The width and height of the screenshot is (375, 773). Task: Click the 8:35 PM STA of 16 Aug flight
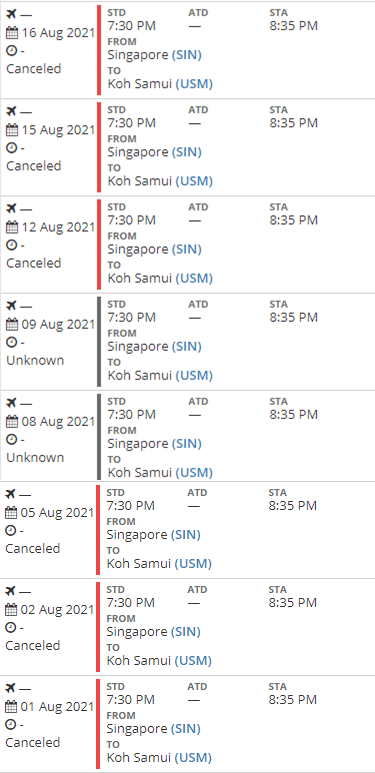click(294, 26)
